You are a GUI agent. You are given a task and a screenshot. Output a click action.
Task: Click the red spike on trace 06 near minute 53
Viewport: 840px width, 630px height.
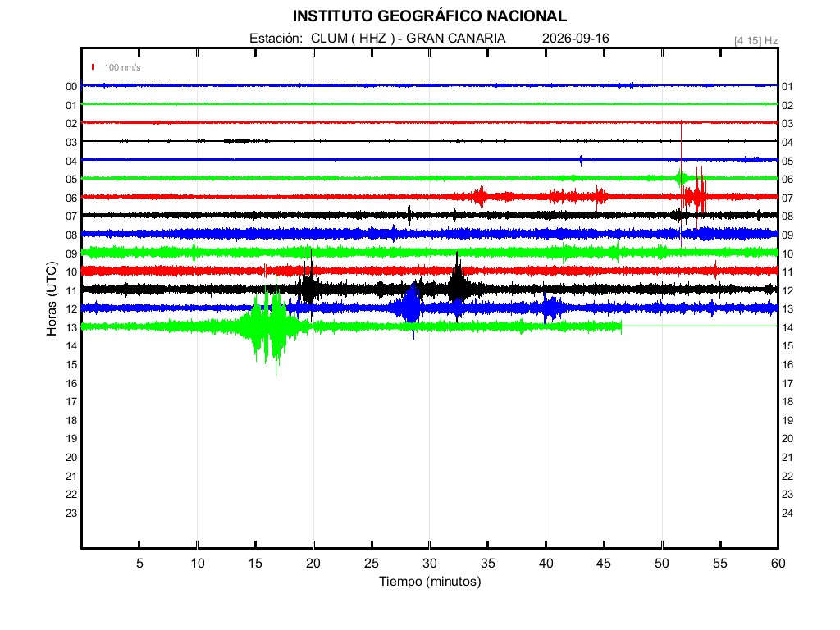coord(696,195)
